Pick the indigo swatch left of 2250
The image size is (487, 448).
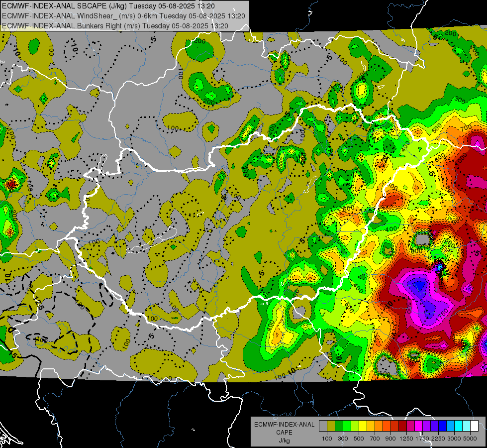coord(434,426)
